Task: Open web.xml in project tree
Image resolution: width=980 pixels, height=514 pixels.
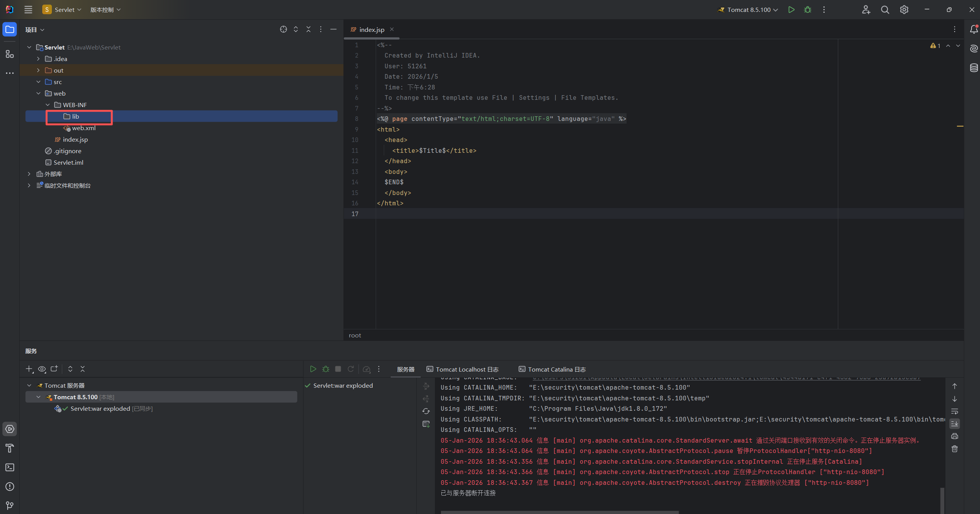Action: [83, 128]
